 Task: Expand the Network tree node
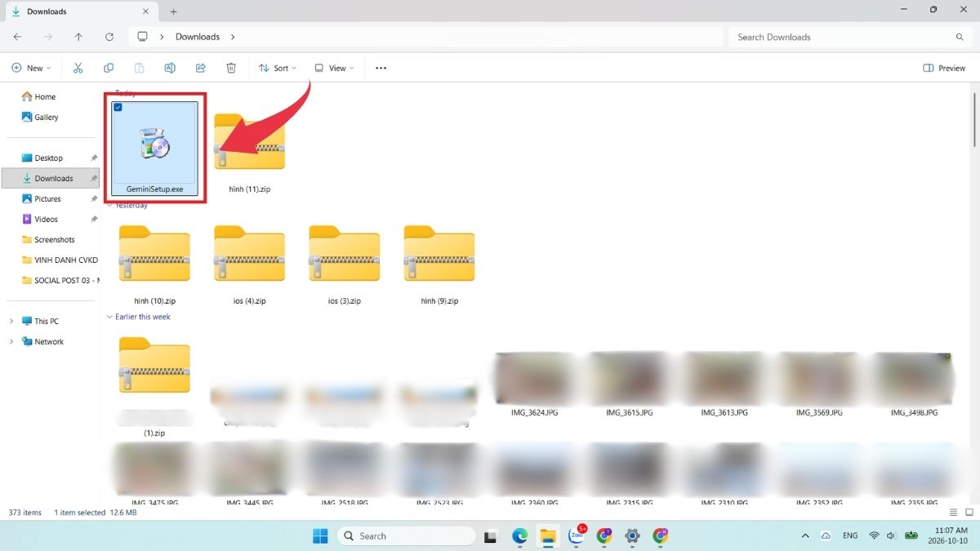[11, 342]
